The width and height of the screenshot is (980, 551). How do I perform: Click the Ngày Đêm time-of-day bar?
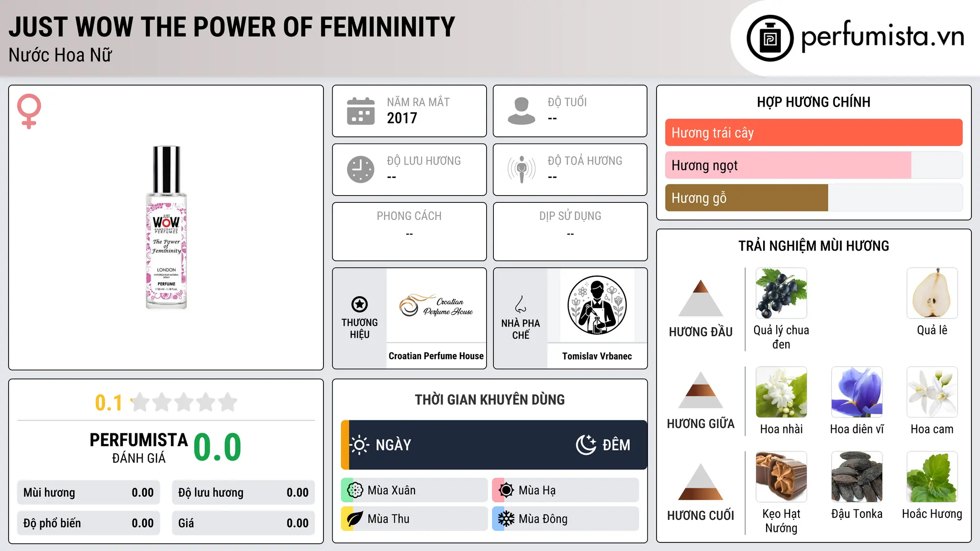point(494,445)
